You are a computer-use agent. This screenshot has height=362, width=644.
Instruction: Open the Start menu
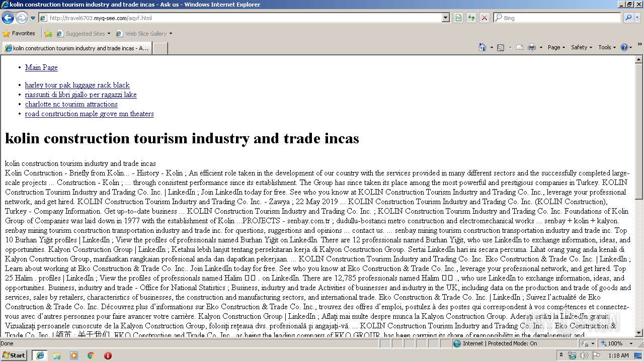point(14,355)
